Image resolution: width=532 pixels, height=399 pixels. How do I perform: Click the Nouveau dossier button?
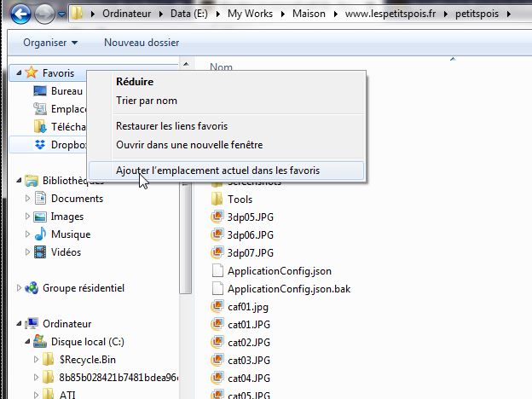[x=142, y=43]
